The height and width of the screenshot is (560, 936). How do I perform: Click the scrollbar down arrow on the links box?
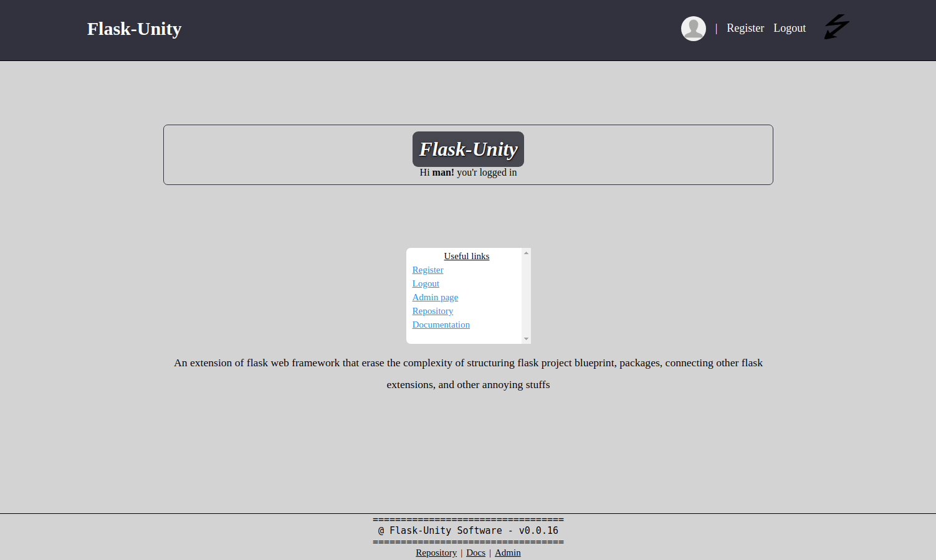click(525, 339)
